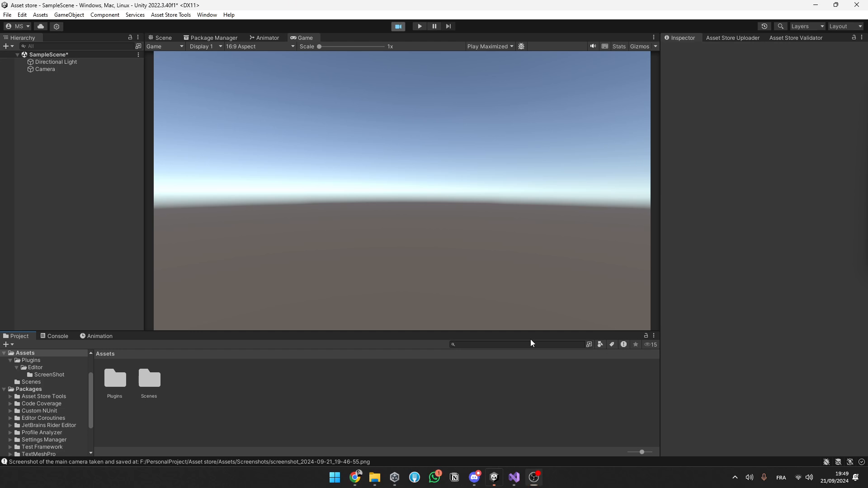868x488 pixels.
Task: Open the Version Control settings icon
Action: click(x=57, y=26)
